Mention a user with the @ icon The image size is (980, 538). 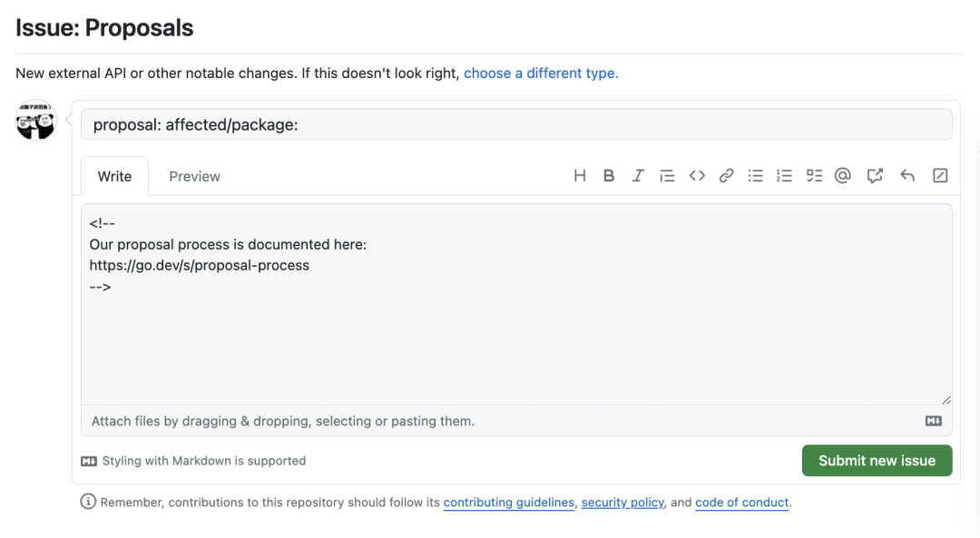pos(842,176)
